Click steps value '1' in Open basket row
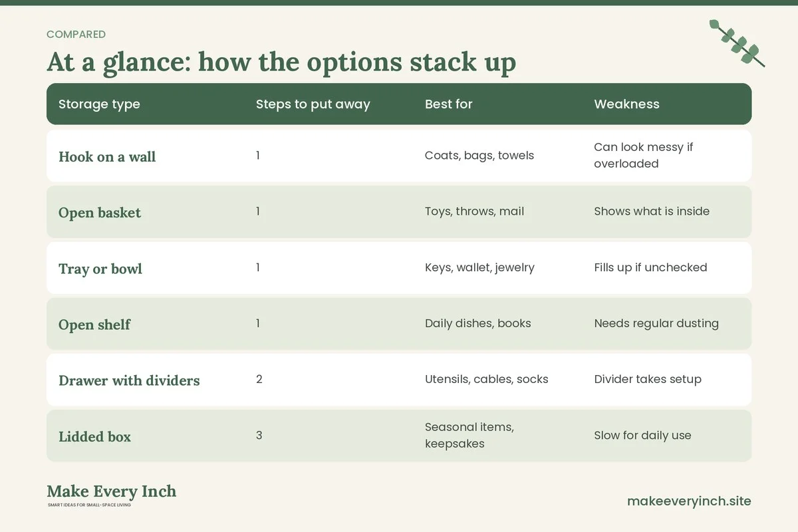Screen dimensions: 798x532 (x=258, y=211)
